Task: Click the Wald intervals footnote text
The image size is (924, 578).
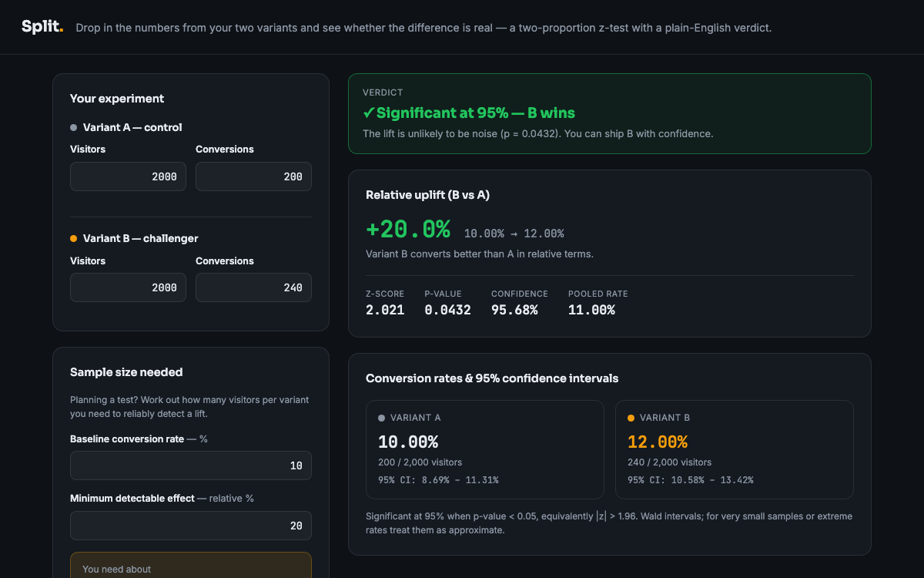Action: point(609,523)
